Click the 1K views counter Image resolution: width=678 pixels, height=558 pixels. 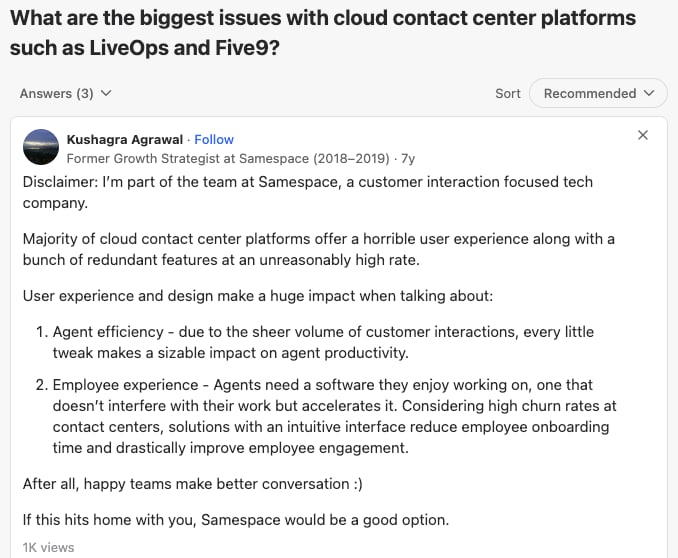coord(48,548)
